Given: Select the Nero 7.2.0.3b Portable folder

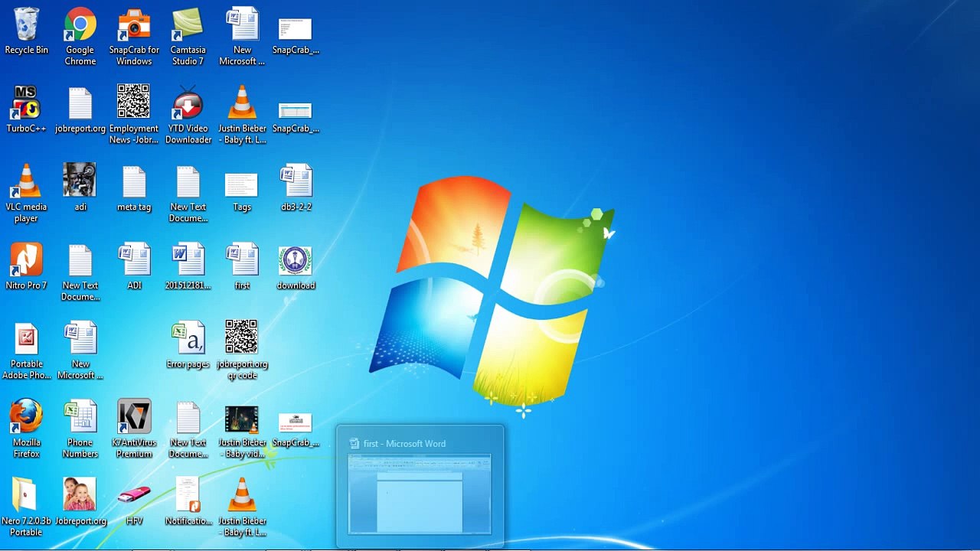Looking at the screenshot, I should pos(26,507).
